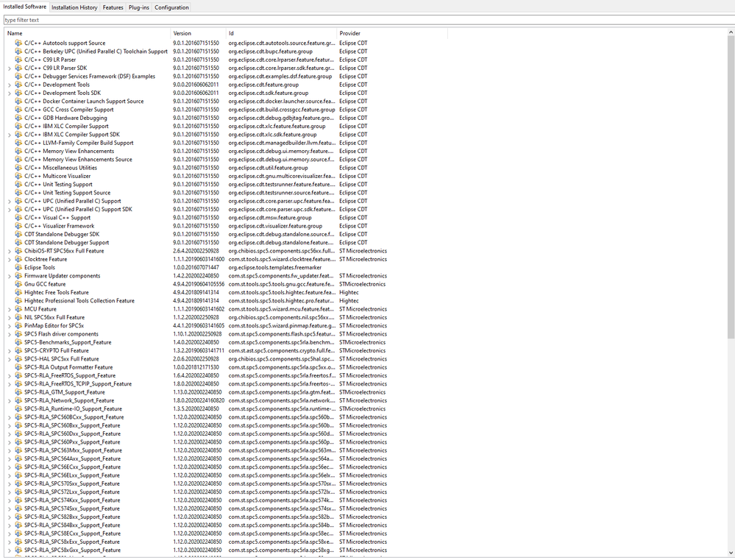The height and width of the screenshot is (560, 735).
Task: Sort by the Provider column header
Action: click(392, 33)
